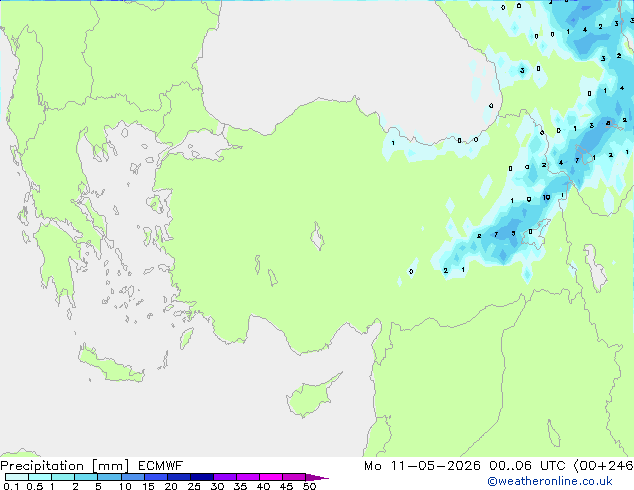Click the 40–45 mm magenta legend box
The image size is (634, 490).
tap(271, 477)
